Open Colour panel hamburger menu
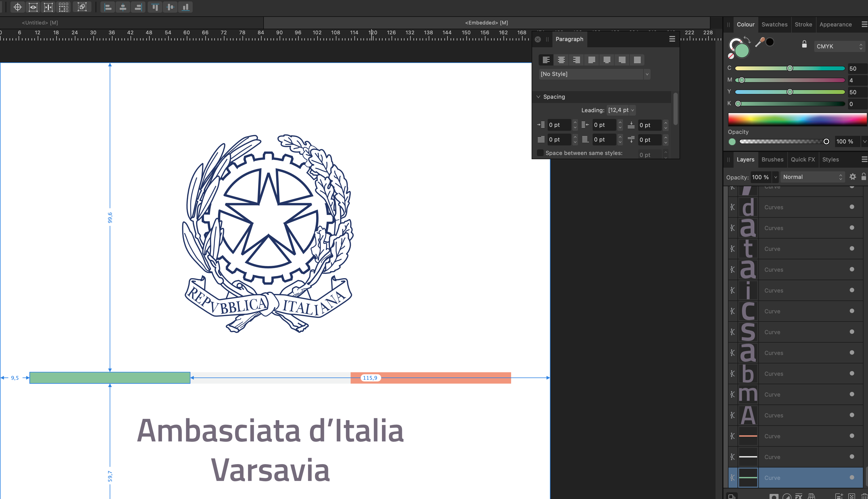The height and width of the screenshot is (499, 868). 864,24
